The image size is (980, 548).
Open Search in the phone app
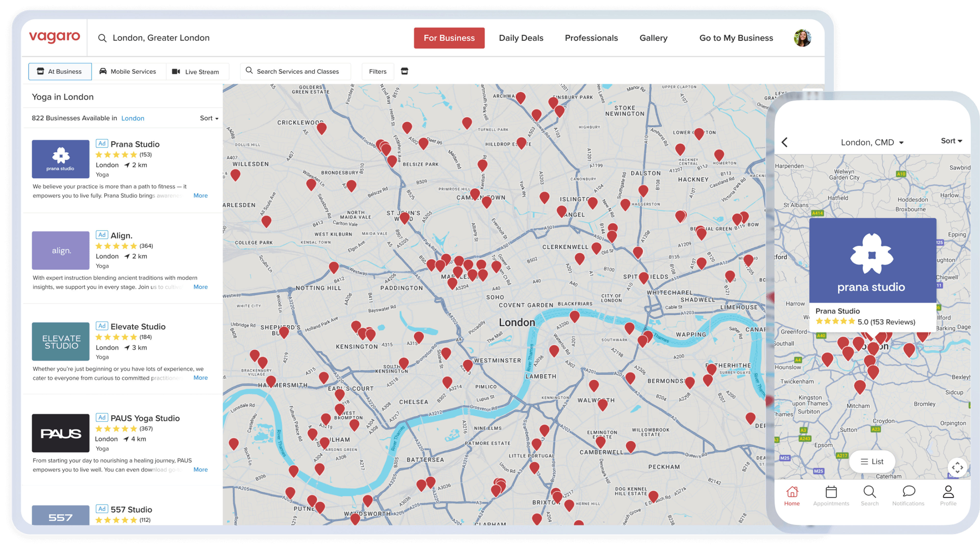coord(870,495)
